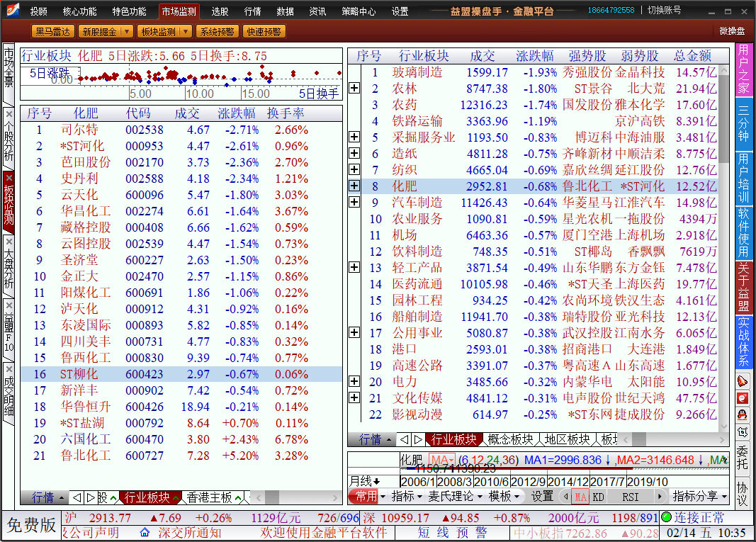Close the 大盘分析 side tab with its X
756x542 pixels.
[9, 242]
